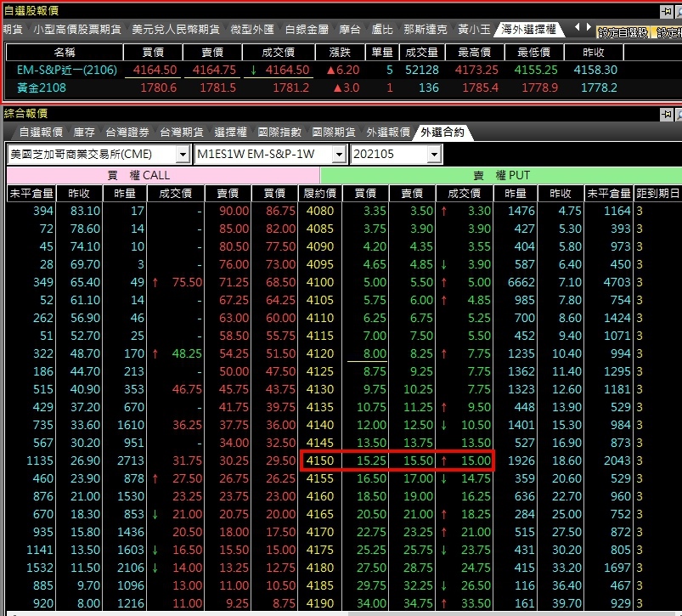This screenshot has height=616, width=682.
Task: Switch to the 自選報價 tab
Action: [41, 132]
